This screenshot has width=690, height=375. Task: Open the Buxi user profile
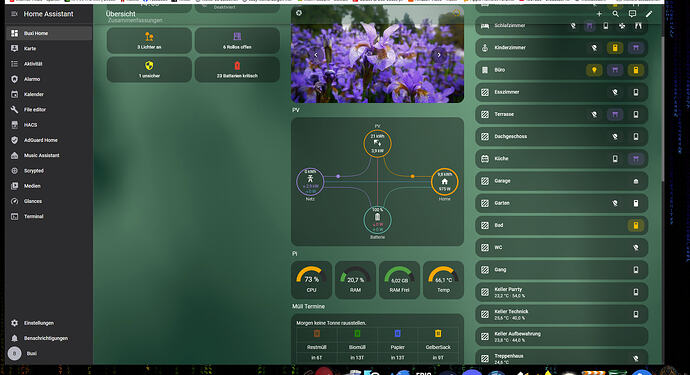(x=49, y=353)
